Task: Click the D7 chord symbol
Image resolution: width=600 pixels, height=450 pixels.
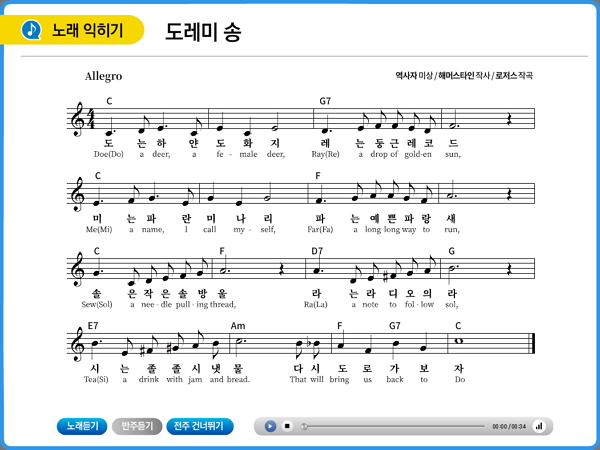Action: point(317,251)
